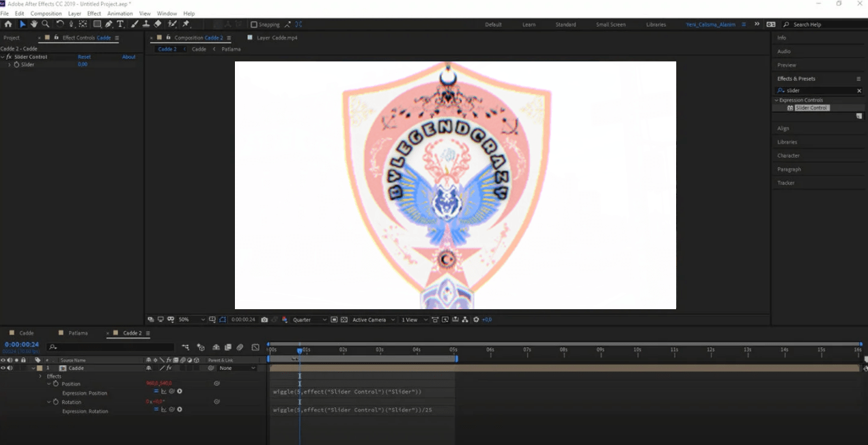Open the Active Camera dropdown
The image size is (868, 445).
coord(374,319)
